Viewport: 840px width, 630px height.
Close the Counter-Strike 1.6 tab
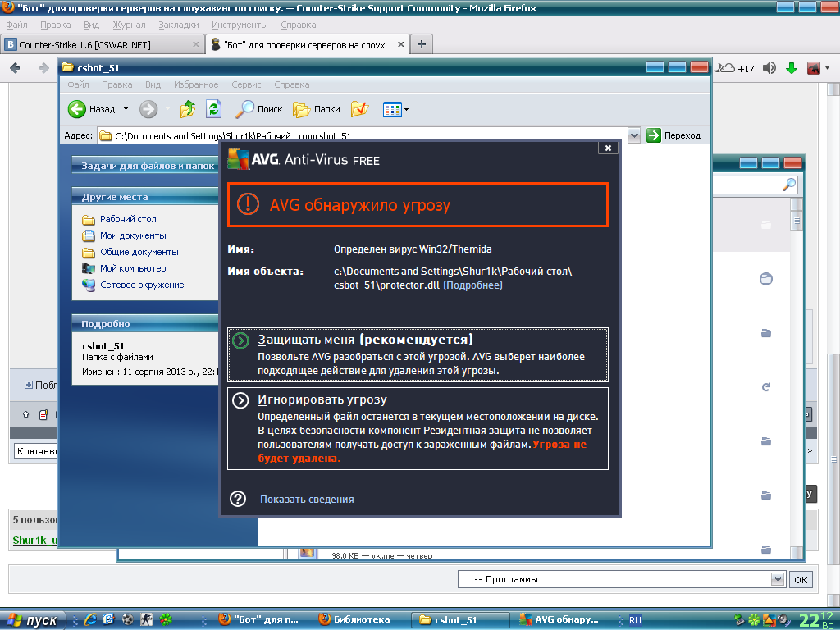point(195,44)
